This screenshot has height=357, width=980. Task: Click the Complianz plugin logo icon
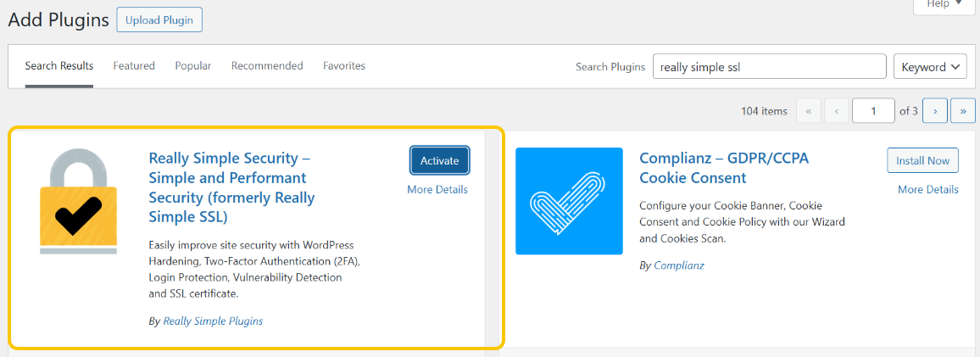click(569, 201)
